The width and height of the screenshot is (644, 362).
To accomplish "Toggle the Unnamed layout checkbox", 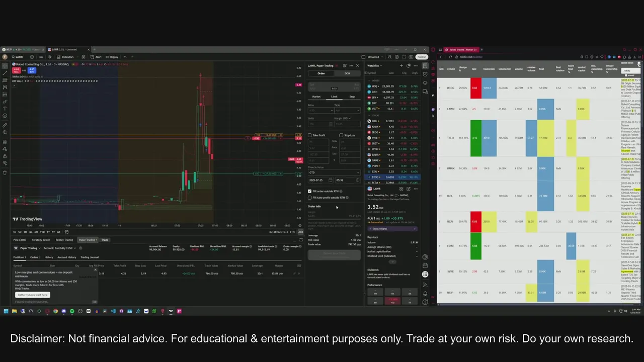I will click(x=364, y=57).
